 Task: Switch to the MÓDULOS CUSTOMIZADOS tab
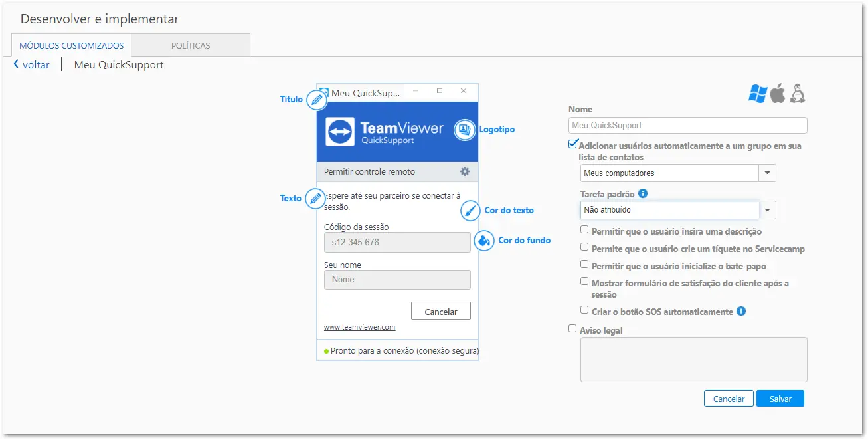coord(72,46)
